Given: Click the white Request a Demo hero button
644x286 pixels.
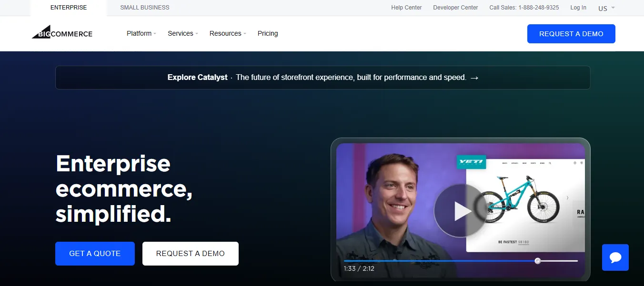Looking at the screenshot, I should point(191,254).
